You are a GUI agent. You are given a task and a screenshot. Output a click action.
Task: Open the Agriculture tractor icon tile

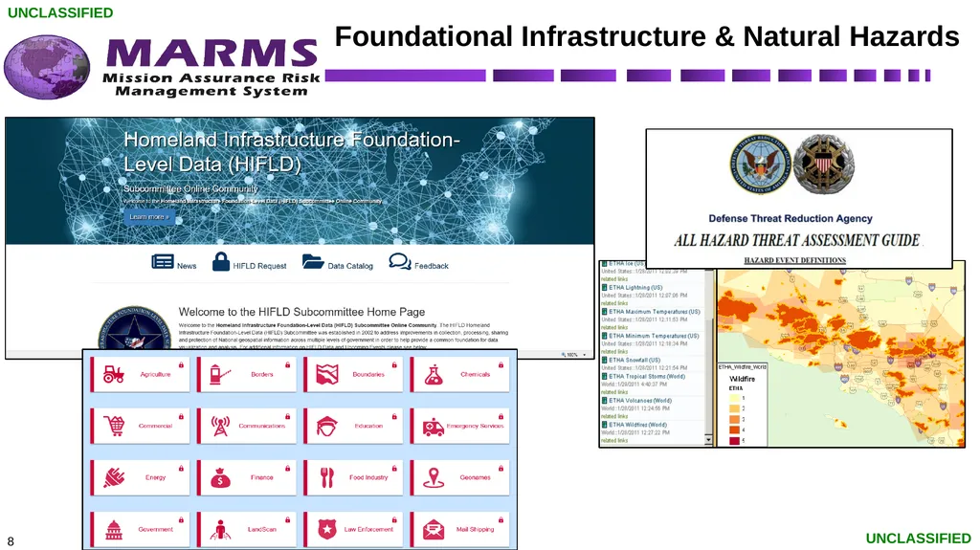click(x=140, y=374)
